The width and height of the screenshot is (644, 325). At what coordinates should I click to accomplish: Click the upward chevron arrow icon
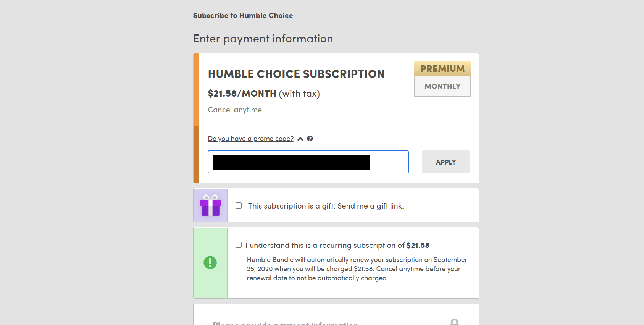[300, 139]
